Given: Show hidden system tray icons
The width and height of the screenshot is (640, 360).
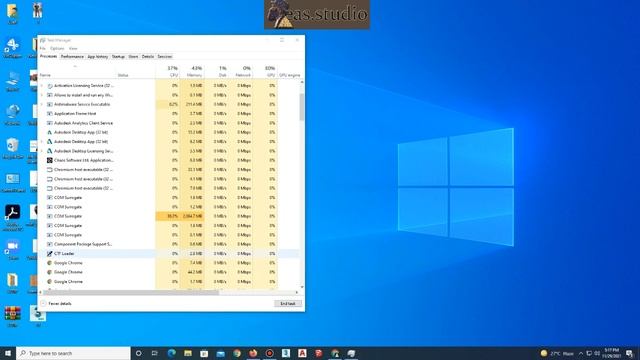Looking at the screenshot, I should tap(581, 353).
